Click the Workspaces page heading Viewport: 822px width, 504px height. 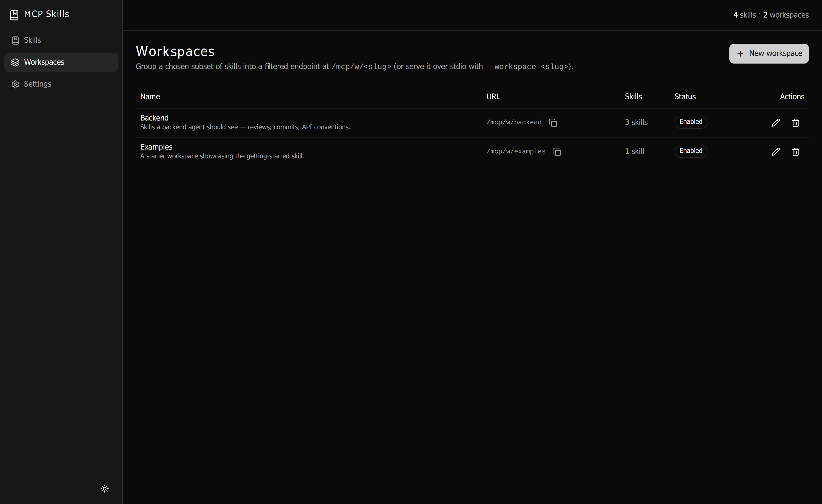(x=175, y=51)
